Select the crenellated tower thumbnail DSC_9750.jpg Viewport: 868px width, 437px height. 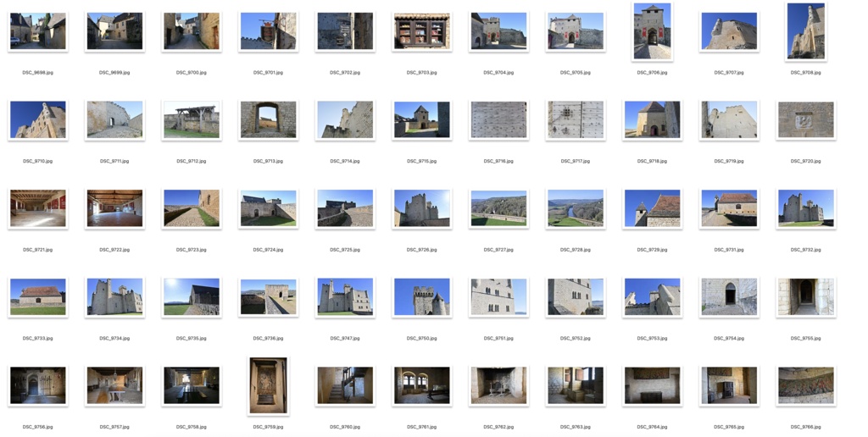click(422, 296)
